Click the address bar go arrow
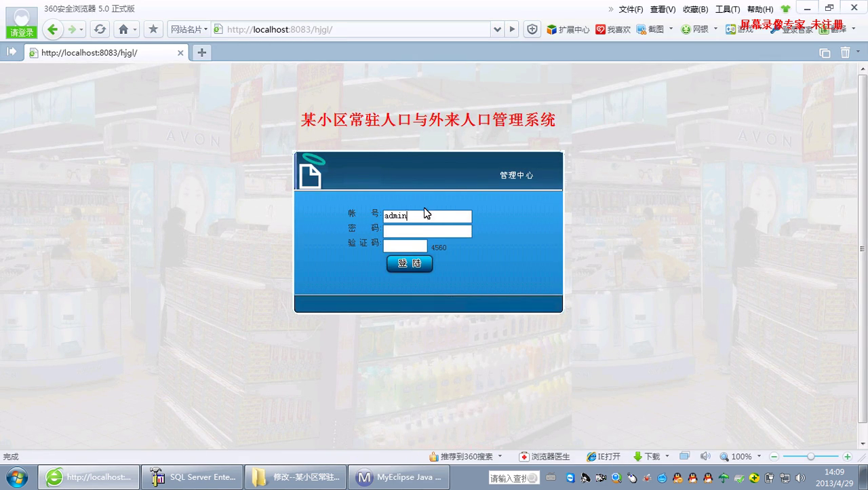The height and width of the screenshot is (490, 868). point(513,29)
